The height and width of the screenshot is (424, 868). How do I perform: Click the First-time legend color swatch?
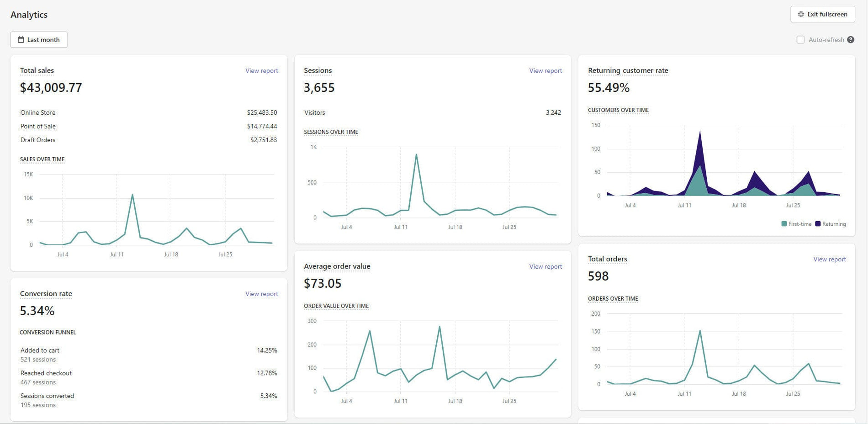coord(784,224)
